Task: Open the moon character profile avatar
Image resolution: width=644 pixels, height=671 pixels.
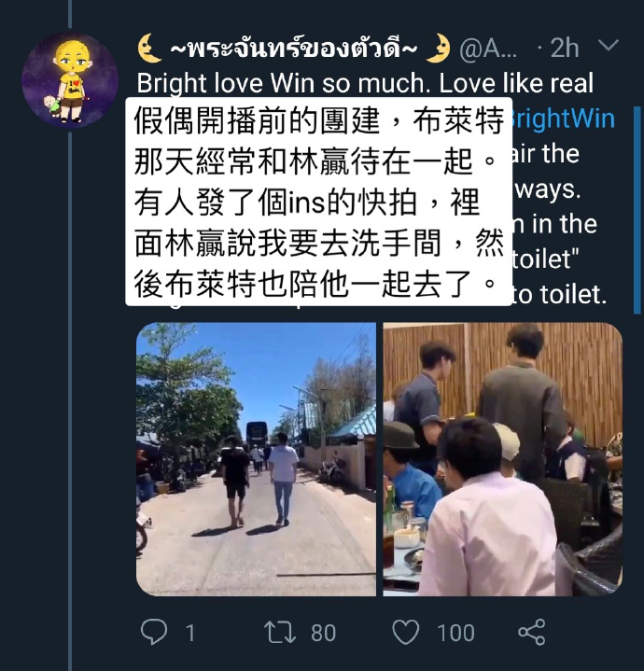Action: tap(70, 80)
